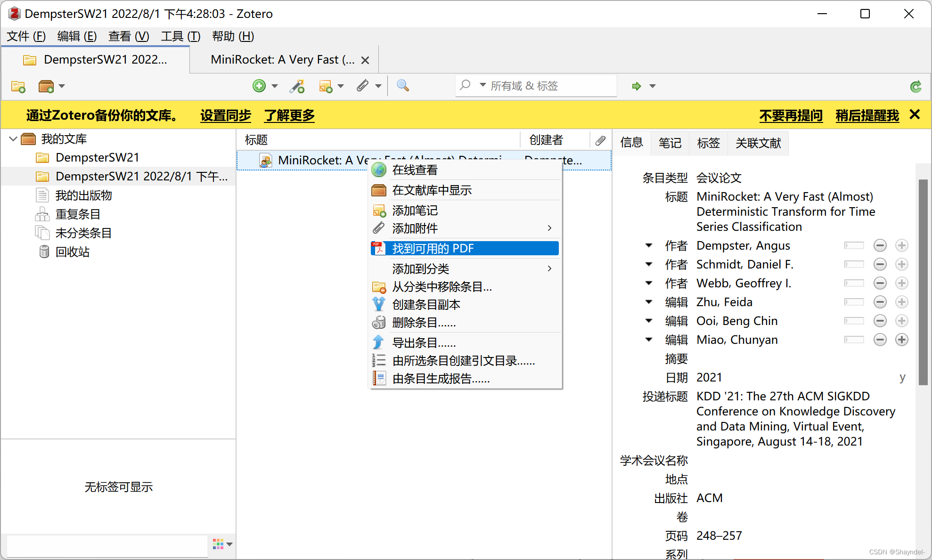This screenshot has height=560, width=932.
Task: Click the 设置同步 link in banner
Action: coord(225,115)
